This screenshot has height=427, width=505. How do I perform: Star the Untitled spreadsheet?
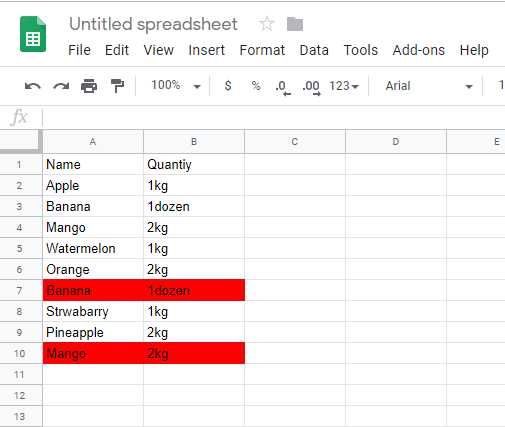click(267, 24)
